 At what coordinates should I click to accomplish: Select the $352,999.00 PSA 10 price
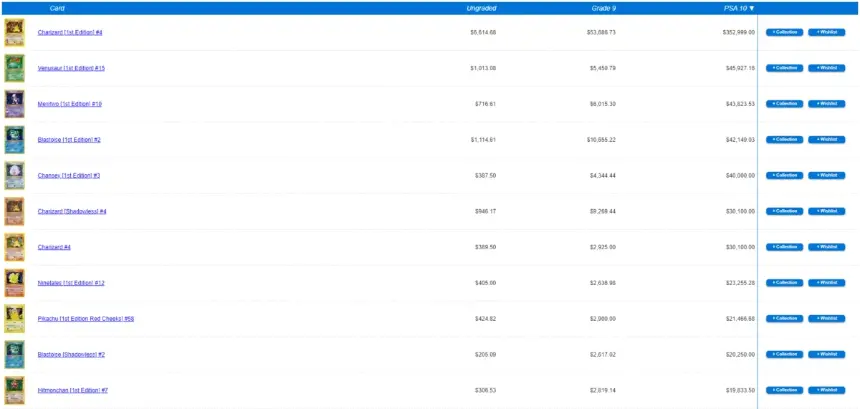pos(739,32)
